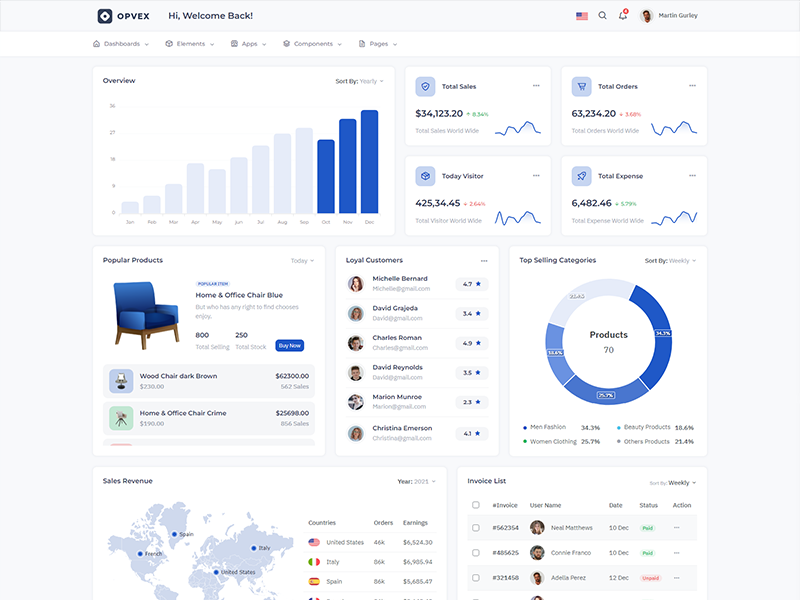800x600 pixels.
Task: Check the box for invoice #485625
Action: [476, 553]
